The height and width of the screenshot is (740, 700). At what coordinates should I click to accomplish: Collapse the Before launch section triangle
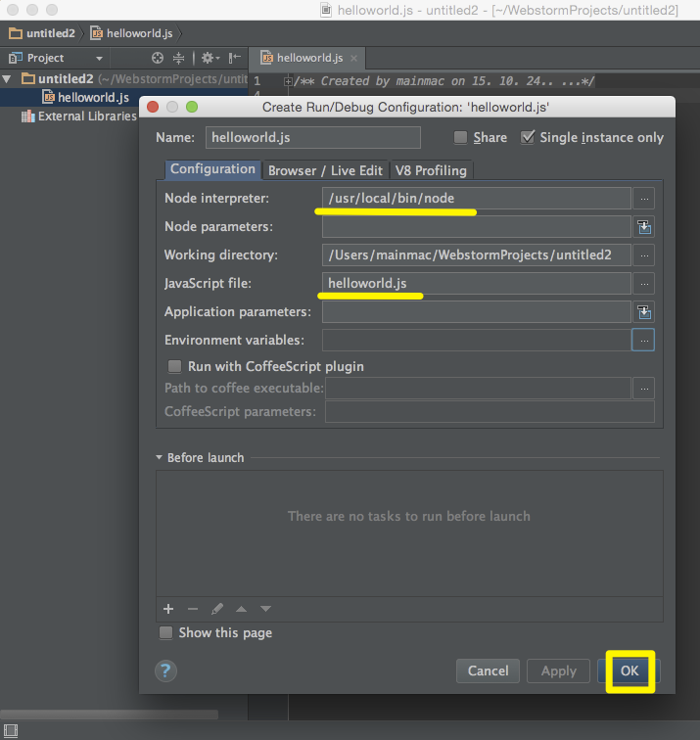tap(159, 457)
